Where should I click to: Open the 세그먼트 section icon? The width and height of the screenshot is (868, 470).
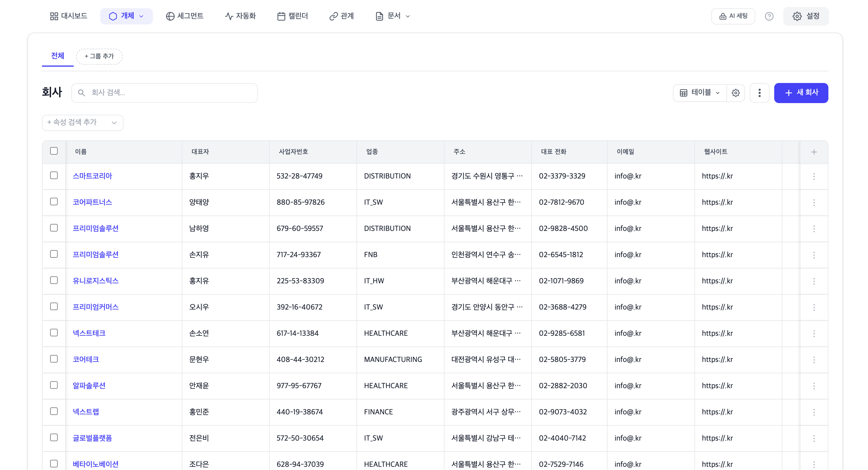click(x=170, y=16)
